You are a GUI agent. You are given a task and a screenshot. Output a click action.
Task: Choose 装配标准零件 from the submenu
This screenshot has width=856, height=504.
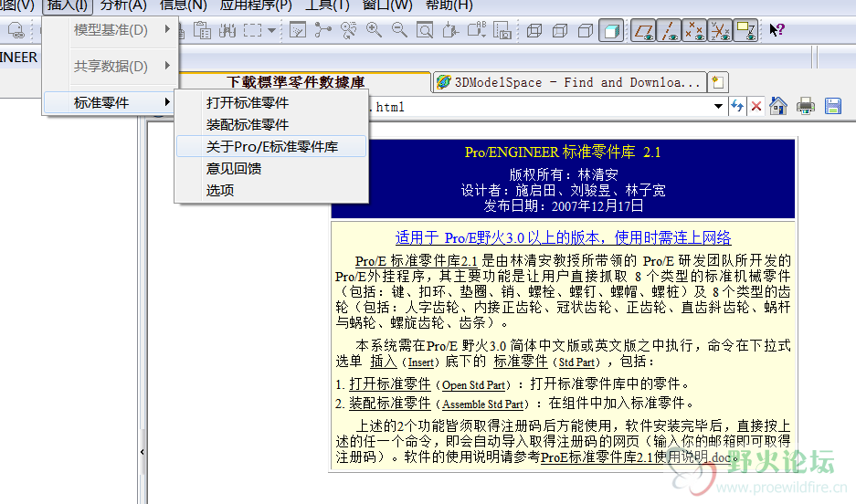click(x=271, y=124)
